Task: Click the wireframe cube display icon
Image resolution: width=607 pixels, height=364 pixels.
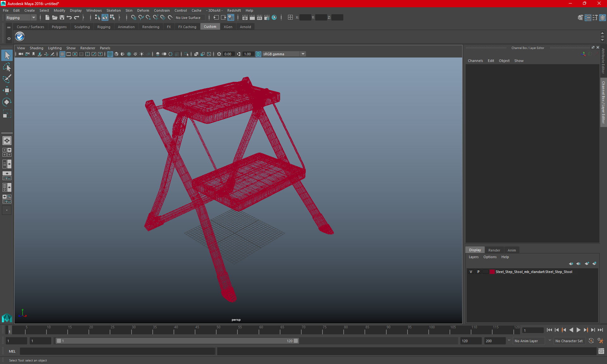Action: click(x=110, y=54)
